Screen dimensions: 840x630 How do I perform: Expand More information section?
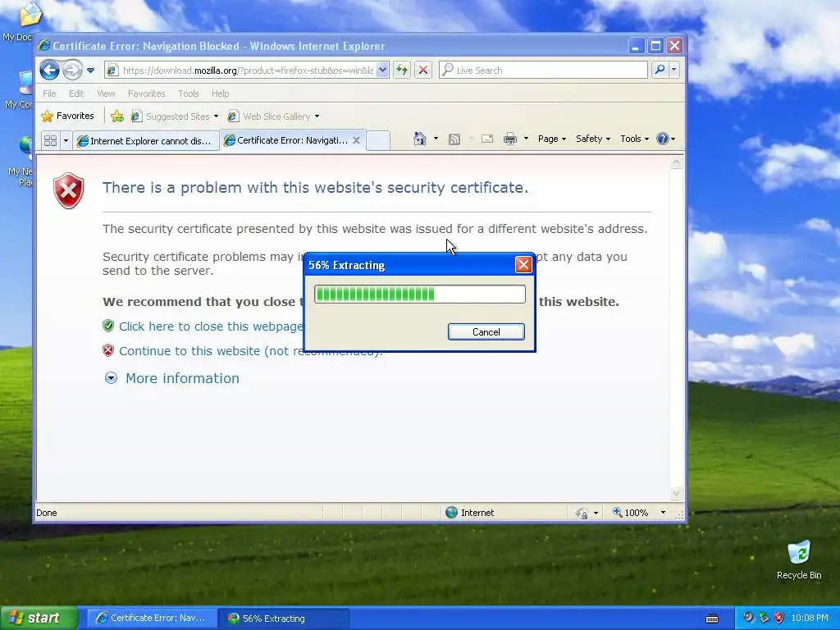(x=171, y=378)
